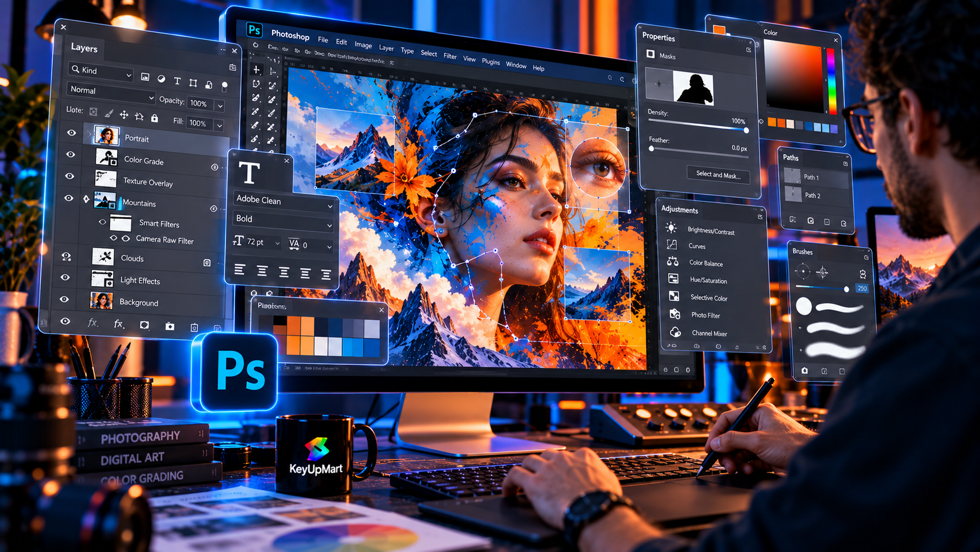Click the Density slider handle

pos(746,130)
